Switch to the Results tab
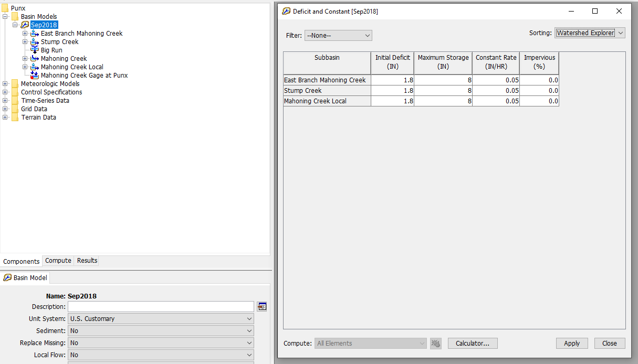This screenshot has height=364, width=638. tap(86, 261)
